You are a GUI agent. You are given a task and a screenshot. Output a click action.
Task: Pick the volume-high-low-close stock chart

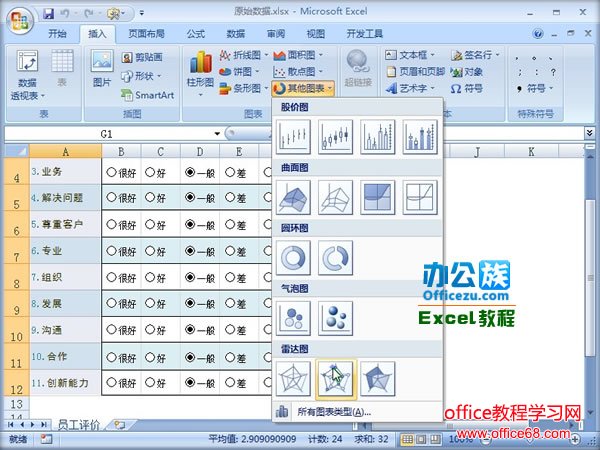[378, 137]
